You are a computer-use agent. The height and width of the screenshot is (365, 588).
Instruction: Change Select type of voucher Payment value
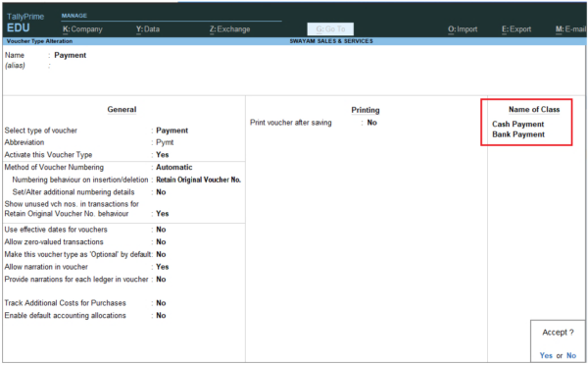171,130
